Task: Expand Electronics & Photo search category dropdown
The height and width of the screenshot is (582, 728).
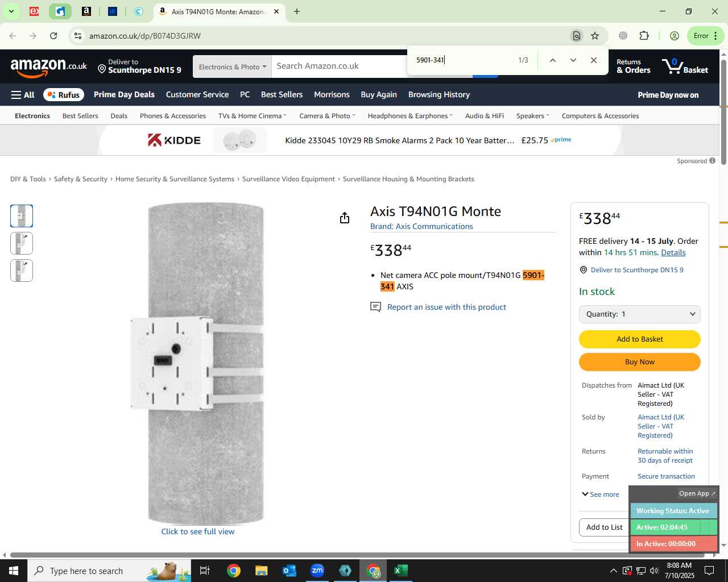Action: [232, 66]
